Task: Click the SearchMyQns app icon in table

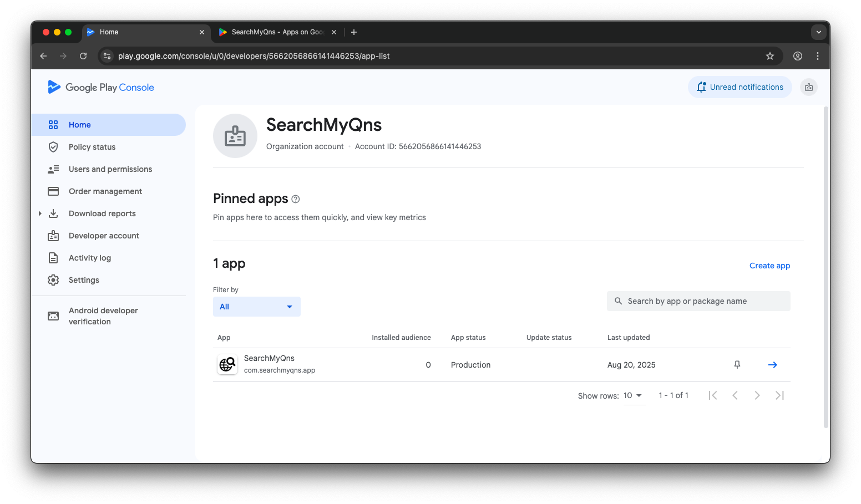Action: tap(227, 364)
